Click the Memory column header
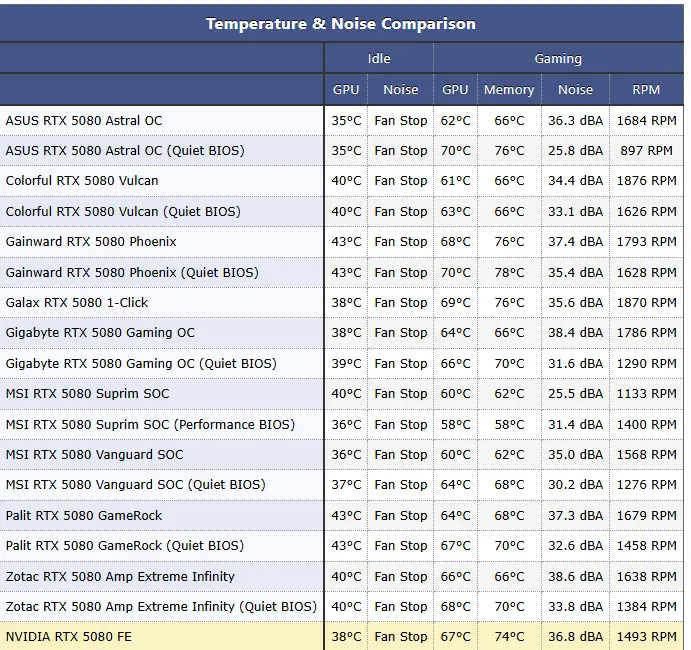 pos(509,89)
